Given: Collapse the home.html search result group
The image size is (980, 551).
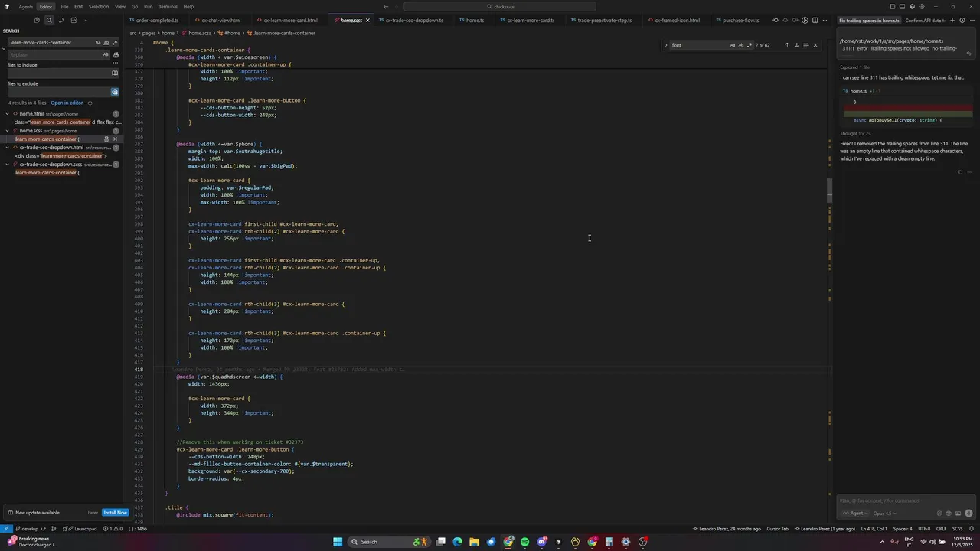Looking at the screenshot, I should 7,114.
